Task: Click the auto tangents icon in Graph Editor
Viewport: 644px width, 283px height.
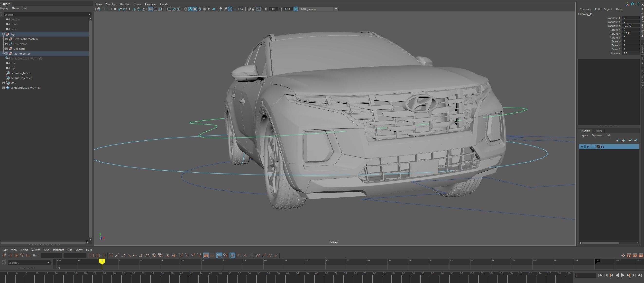Action: 111,255
